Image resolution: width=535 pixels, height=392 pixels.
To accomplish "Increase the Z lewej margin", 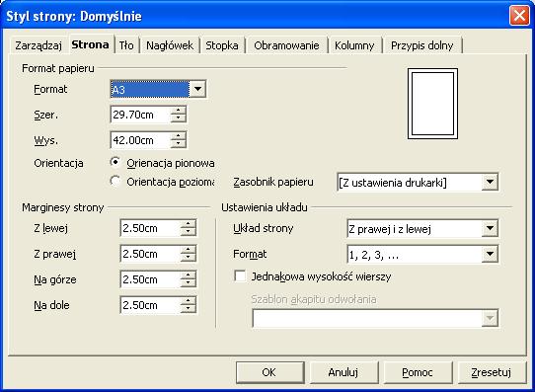I will (188, 224).
